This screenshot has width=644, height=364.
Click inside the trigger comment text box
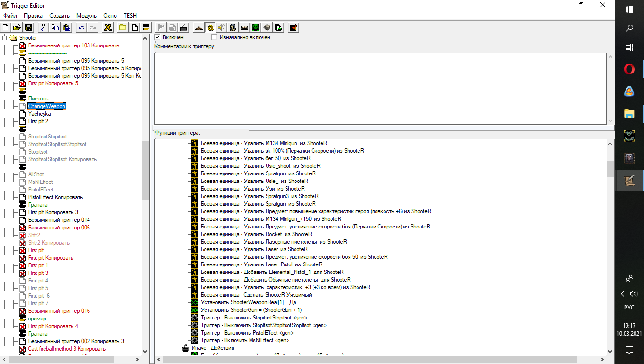pyautogui.click(x=380, y=89)
